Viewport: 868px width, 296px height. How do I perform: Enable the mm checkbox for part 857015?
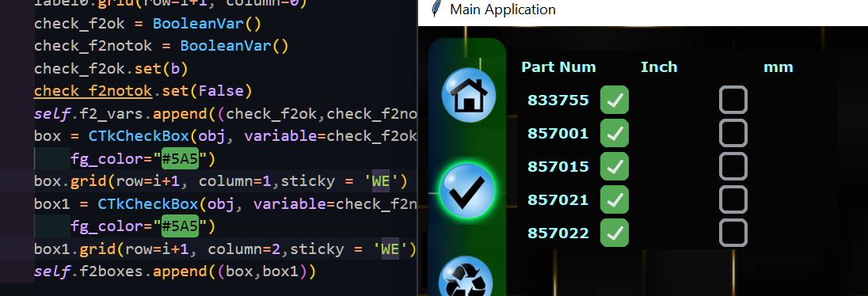(x=733, y=166)
